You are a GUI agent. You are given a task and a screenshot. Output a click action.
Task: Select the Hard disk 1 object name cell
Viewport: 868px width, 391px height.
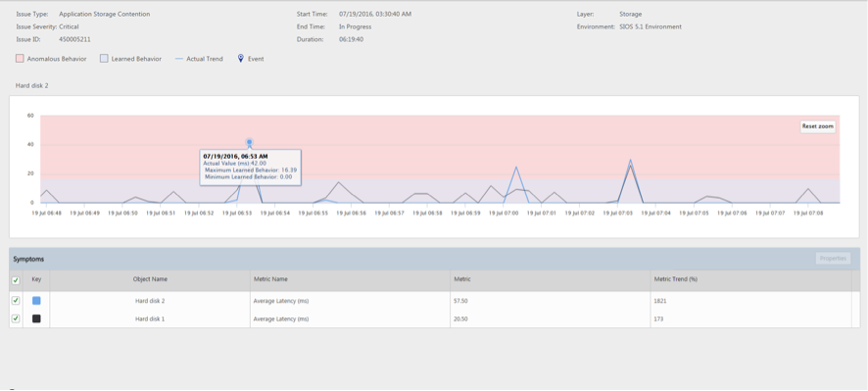tap(150, 319)
